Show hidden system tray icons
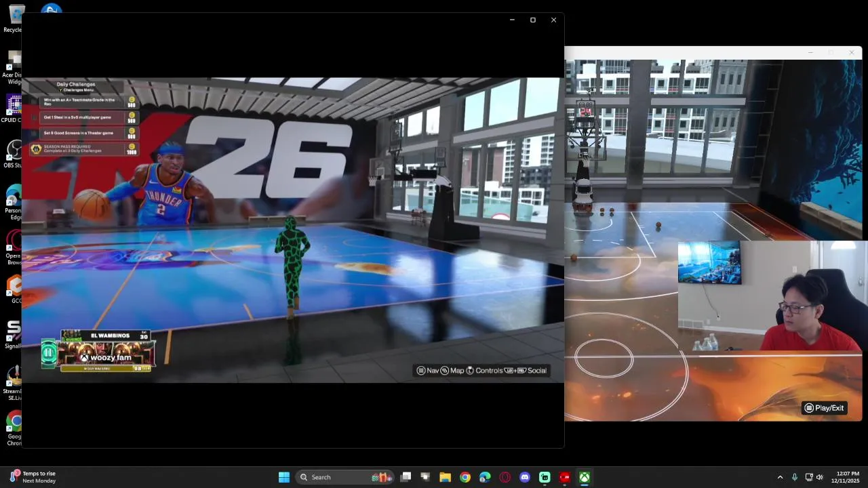The image size is (868, 488). 780,477
